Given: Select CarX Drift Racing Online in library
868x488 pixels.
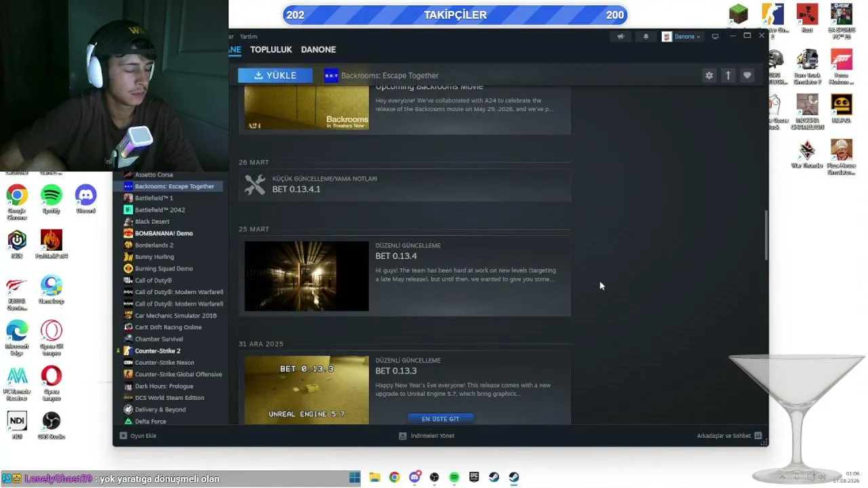Looking at the screenshot, I should [167, 327].
